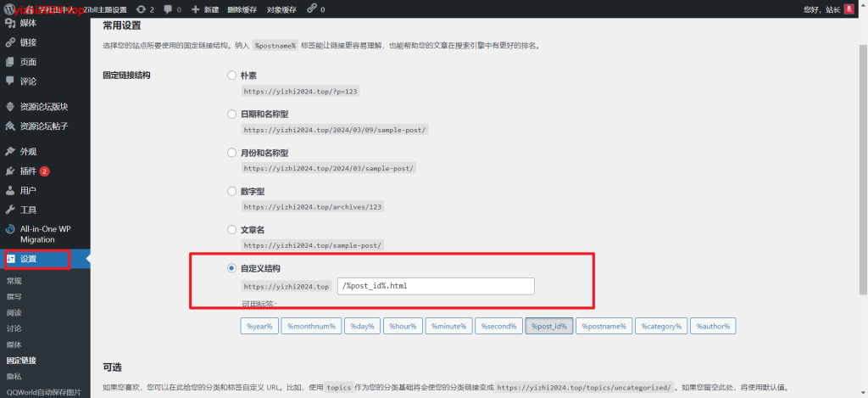
Task: Click the 媒体 sidebar icon at top
Action: pos(10,23)
